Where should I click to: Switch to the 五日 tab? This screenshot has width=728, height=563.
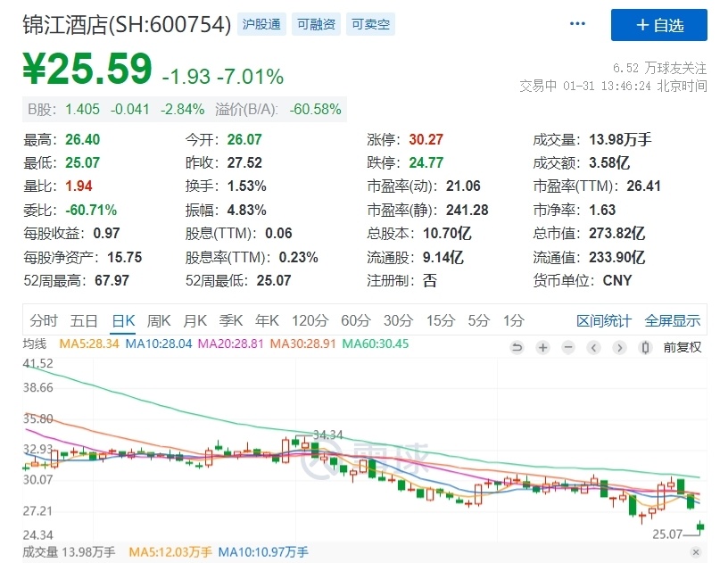coord(84,320)
